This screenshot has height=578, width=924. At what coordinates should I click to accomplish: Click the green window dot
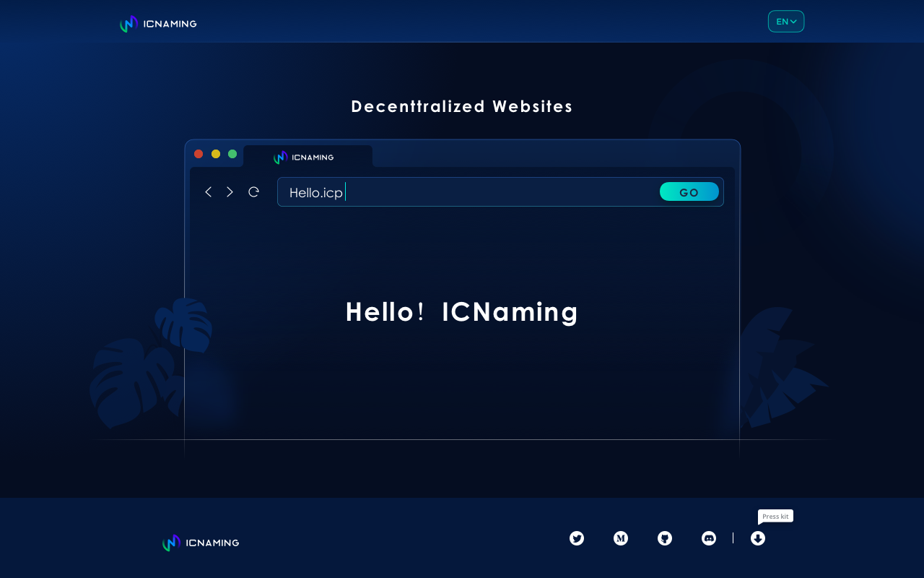point(232,154)
